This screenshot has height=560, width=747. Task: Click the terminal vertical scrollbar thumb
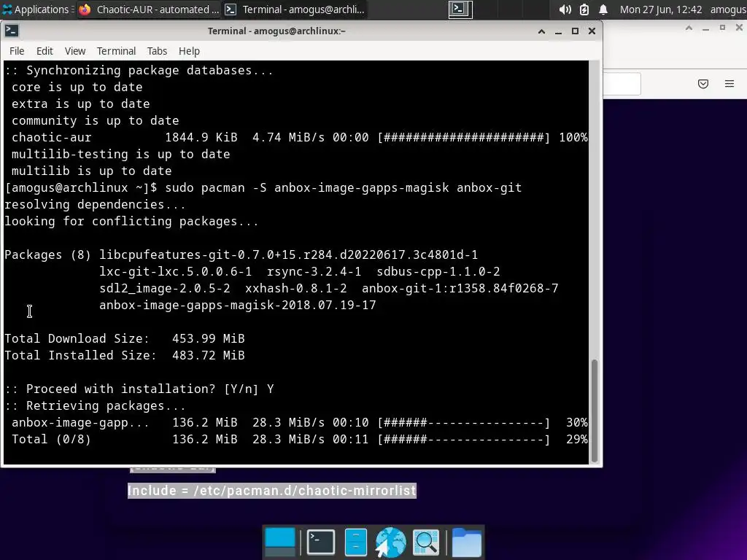coord(594,411)
